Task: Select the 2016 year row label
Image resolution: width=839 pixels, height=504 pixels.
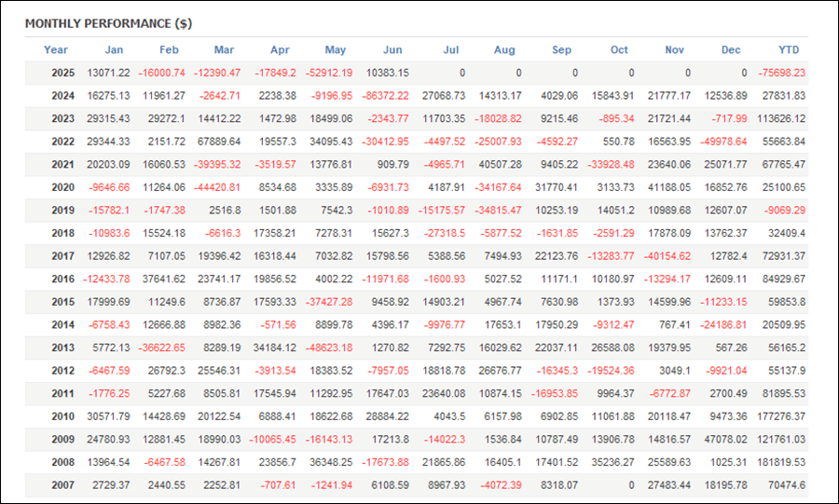Action: (x=63, y=279)
